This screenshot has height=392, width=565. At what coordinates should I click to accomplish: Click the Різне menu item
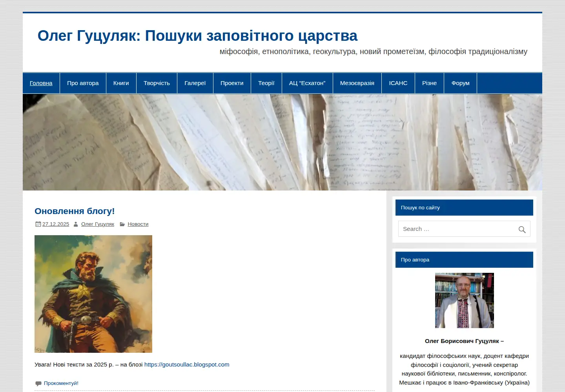point(429,83)
